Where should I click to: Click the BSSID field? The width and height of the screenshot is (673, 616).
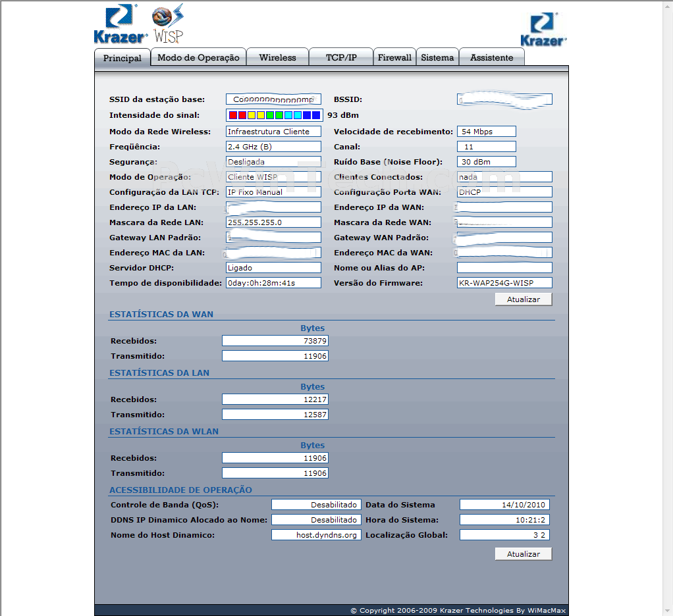point(504,99)
